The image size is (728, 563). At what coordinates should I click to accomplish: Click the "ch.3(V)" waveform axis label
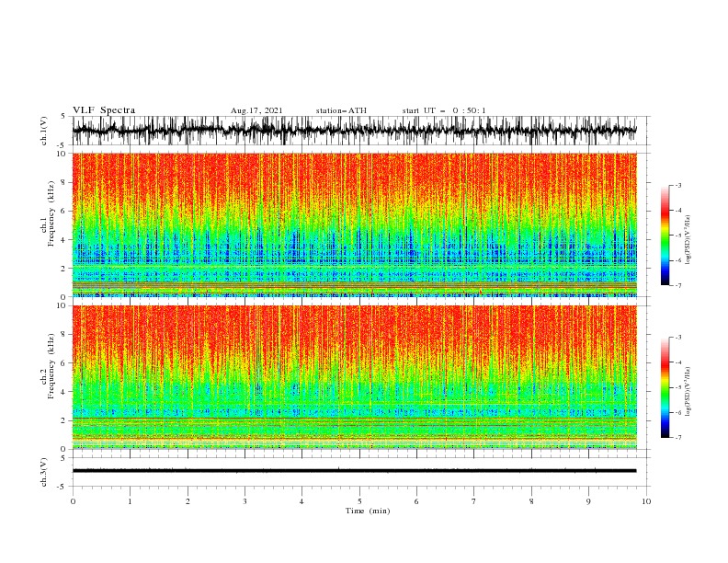pos(44,472)
